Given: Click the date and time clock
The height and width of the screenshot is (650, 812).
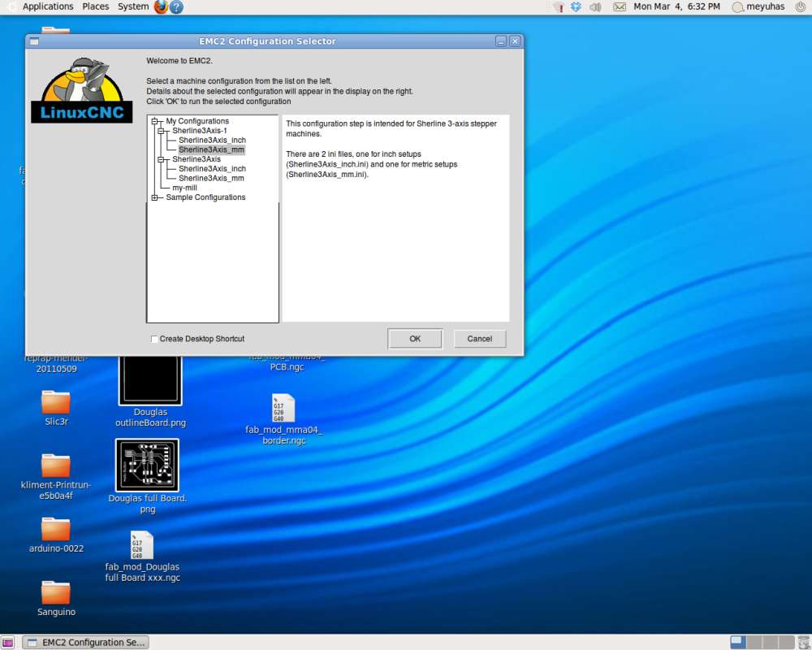Looking at the screenshot, I should pos(676,6).
